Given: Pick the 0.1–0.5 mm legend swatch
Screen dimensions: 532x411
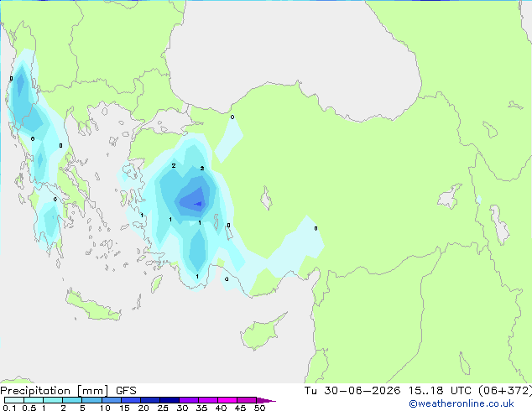Looking at the screenshot, I should (14, 400).
